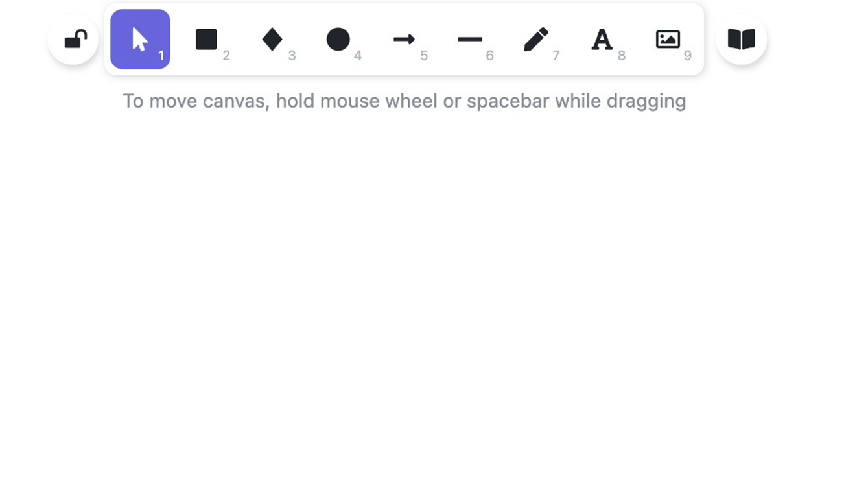This screenshot has width=868, height=498.
Task: Enable the circle drawing tool
Action: pyautogui.click(x=338, y=39)
